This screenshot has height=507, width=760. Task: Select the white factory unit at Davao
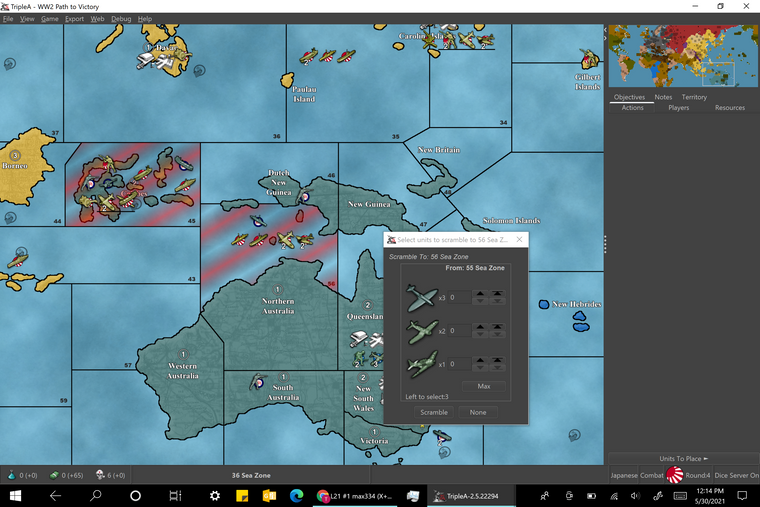[x=145, y=61]
